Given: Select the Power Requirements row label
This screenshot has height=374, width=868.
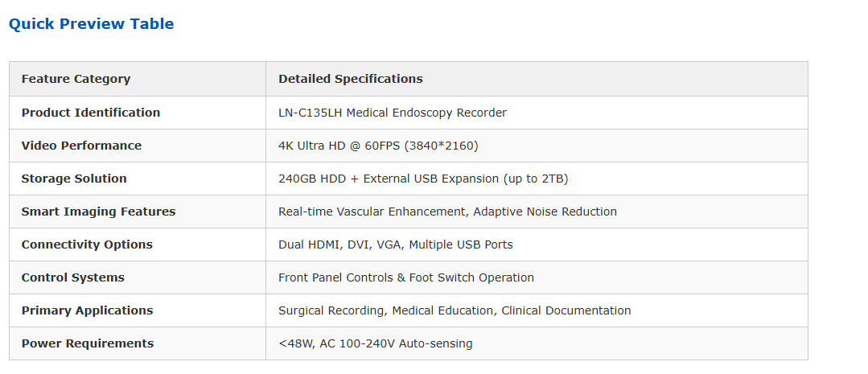Looking at the screenshot, I should click(x=87, y=343).
